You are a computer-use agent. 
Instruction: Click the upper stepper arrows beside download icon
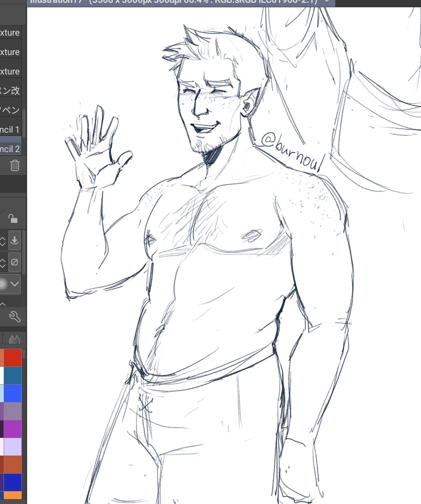[3, 241]
